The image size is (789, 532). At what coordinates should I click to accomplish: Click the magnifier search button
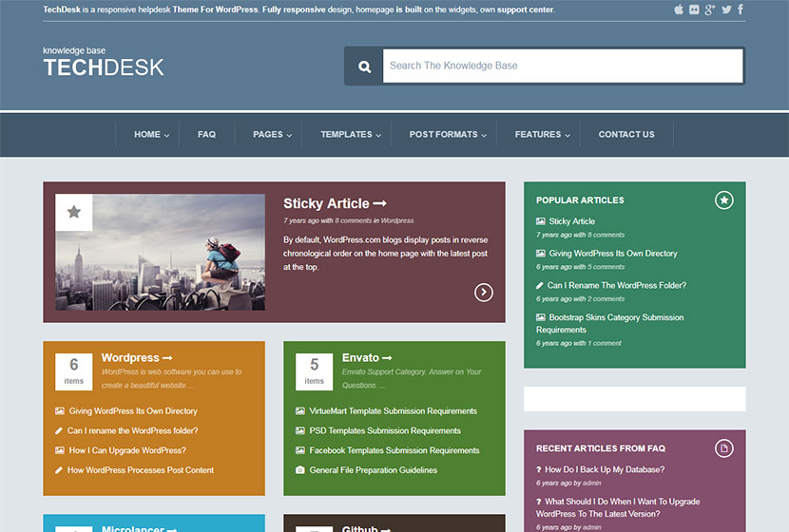coord(364,66)
